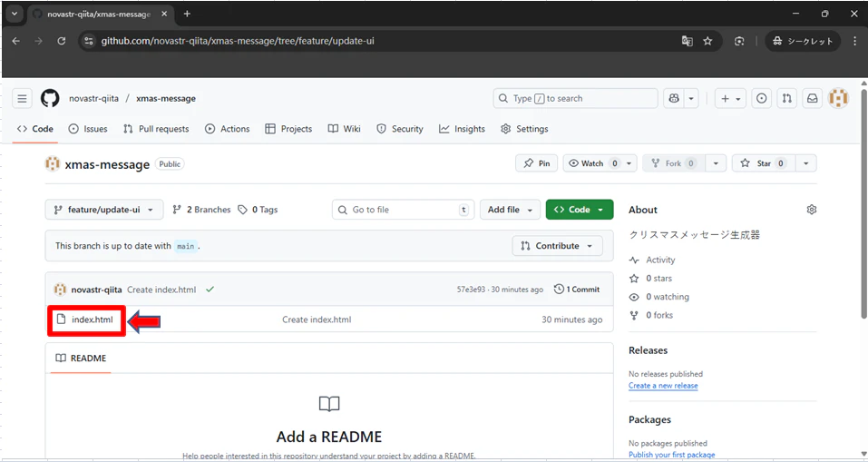Open the Security tab
Screen dimensions: 868x462
click(400, 129)
